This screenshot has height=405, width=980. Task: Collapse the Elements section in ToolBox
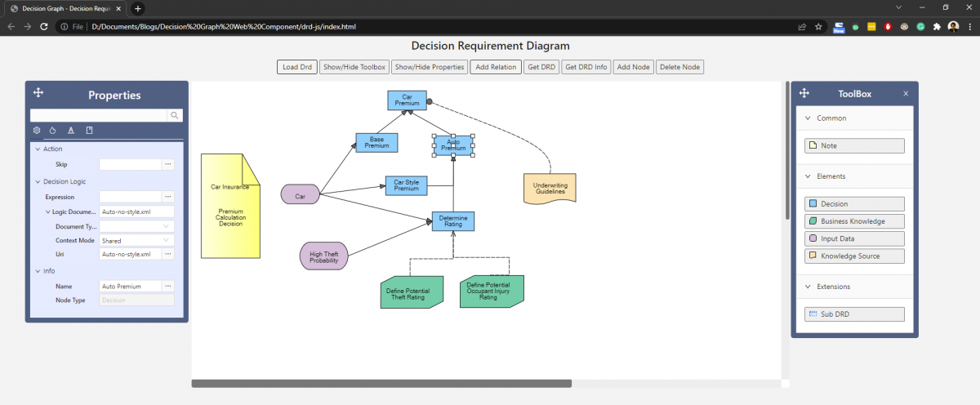(x=808, y=176)
